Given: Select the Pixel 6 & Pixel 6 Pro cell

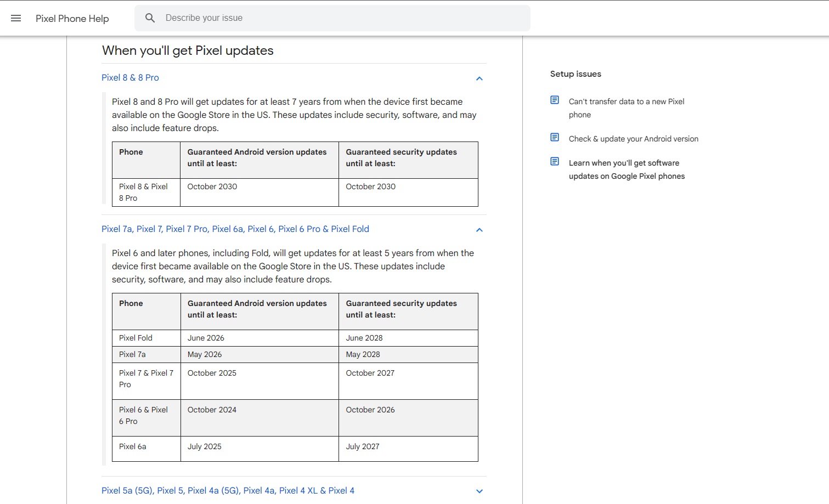Looking at the screenshot, I should 146,418.
